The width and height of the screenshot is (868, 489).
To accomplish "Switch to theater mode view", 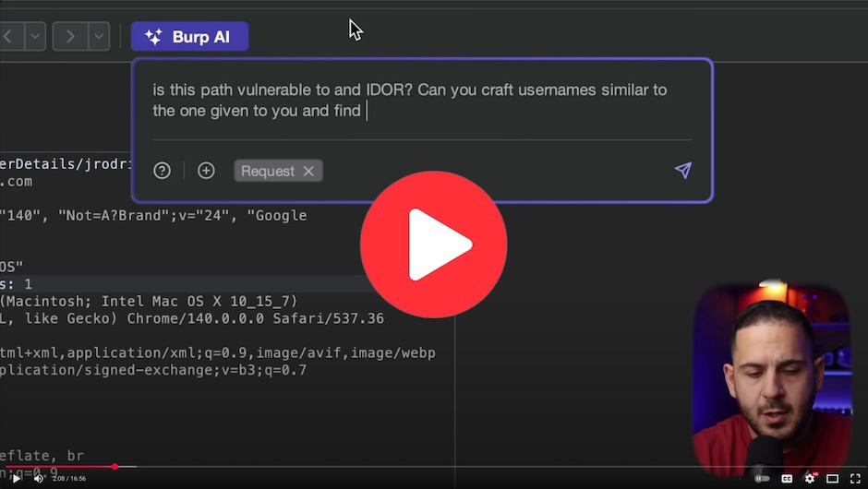I will click(x=832, y=478).
